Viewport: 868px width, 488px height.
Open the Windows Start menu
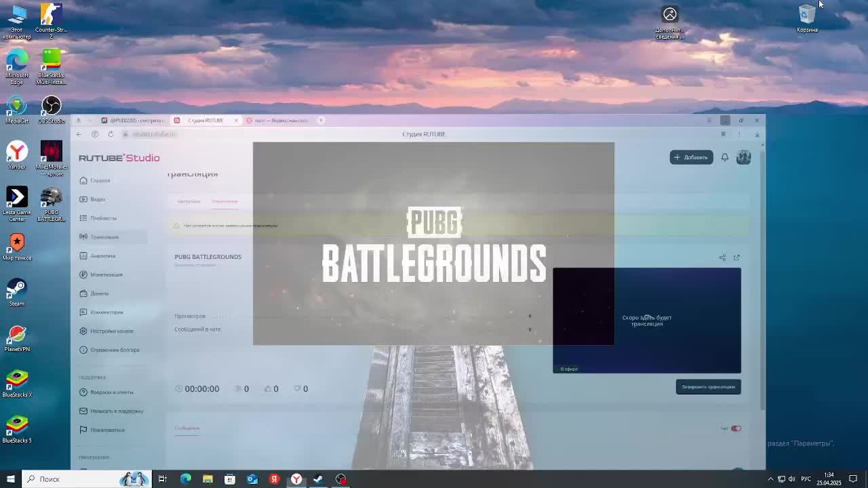pos(10,479)
